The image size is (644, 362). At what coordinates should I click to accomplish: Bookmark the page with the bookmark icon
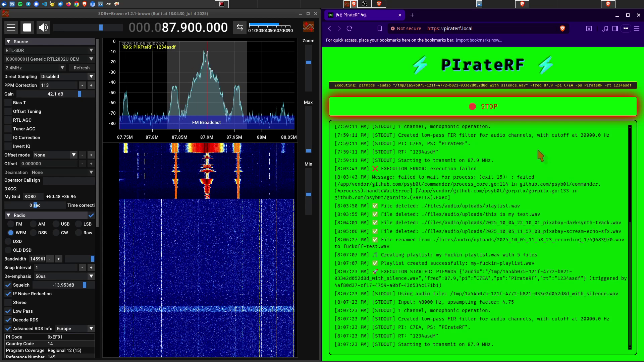click(x=380, y=28)
